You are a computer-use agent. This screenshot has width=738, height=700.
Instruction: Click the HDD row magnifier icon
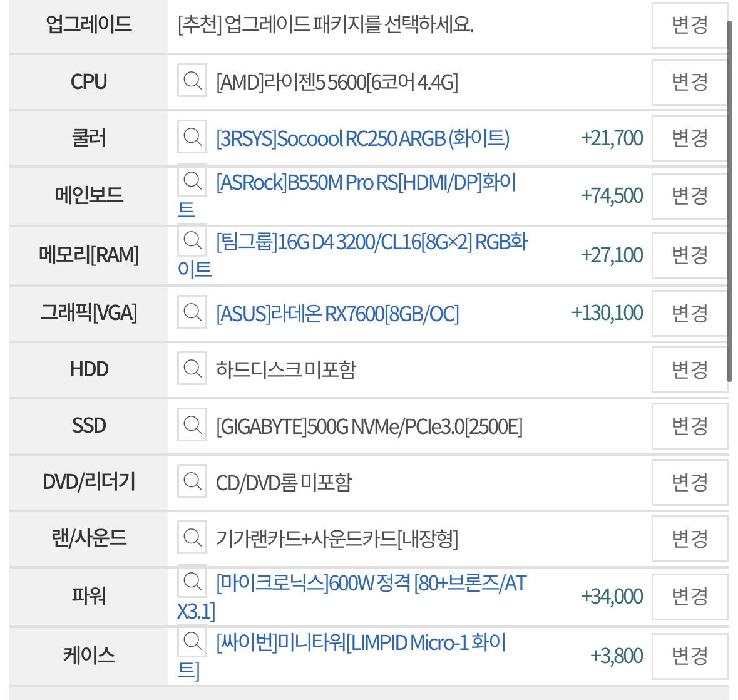pyautogui.click(x=192, y=369)
